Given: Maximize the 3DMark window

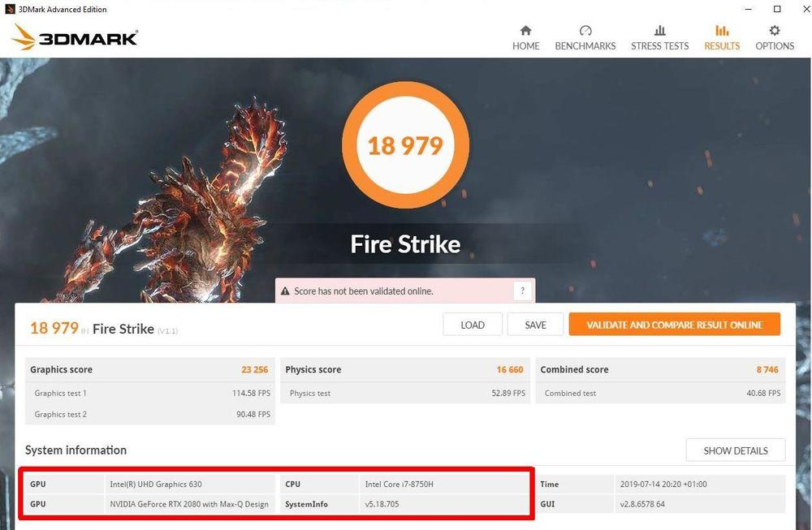Looking at the screenshot, I should click(x=777, y=9).
